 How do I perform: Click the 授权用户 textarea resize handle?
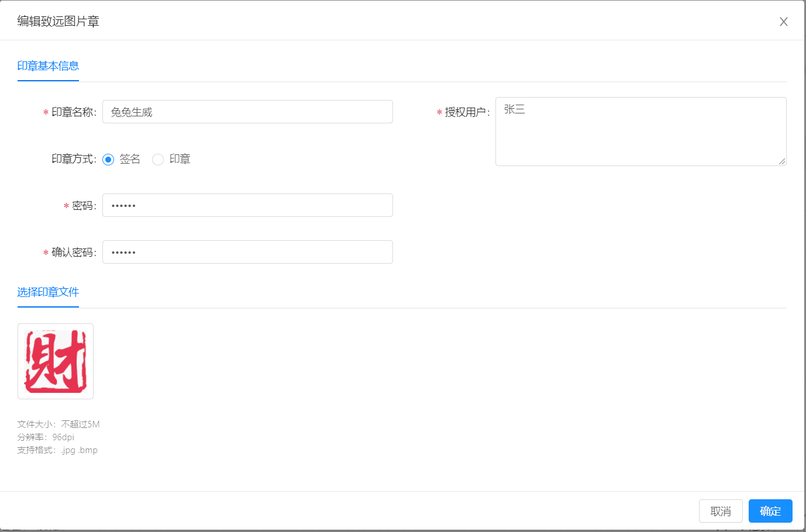[782, 161]
